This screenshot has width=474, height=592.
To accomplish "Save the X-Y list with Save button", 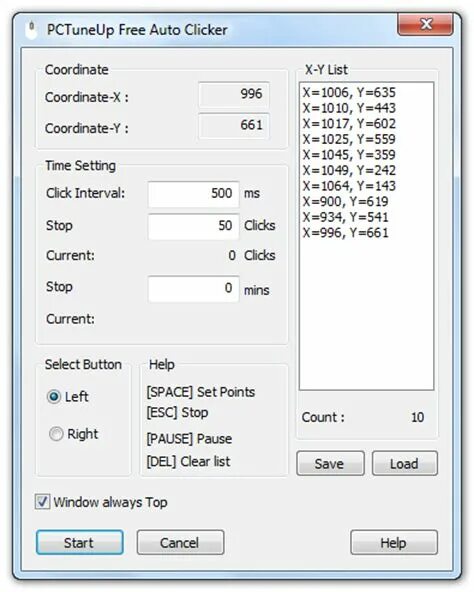I will coord(330,463).
